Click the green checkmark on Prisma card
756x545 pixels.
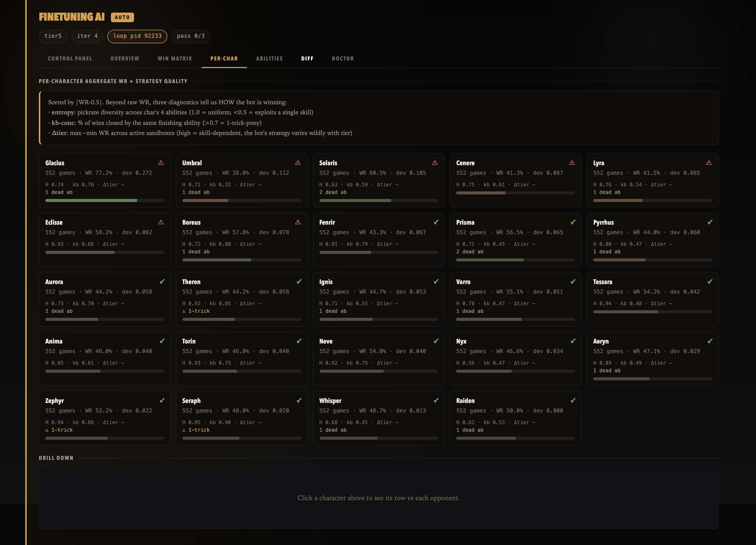[x=573, y=222]
